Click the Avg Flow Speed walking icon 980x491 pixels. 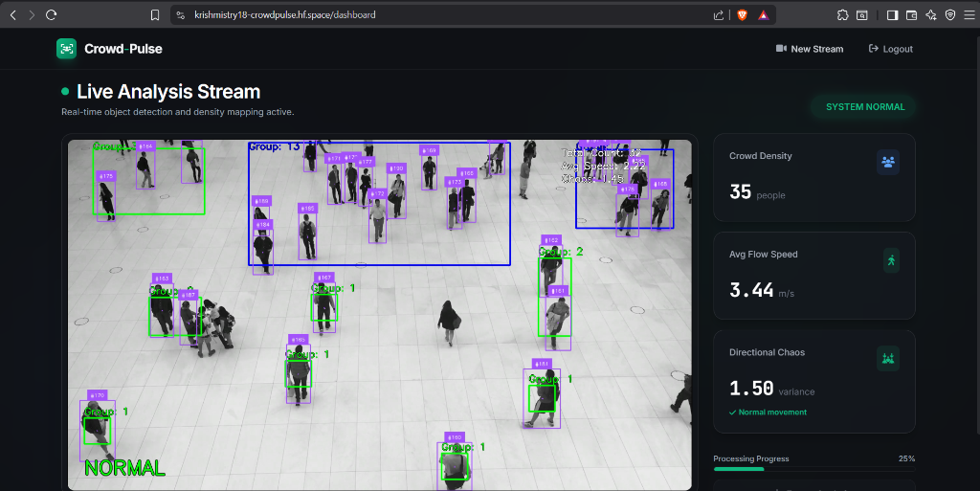coord(891,260)
